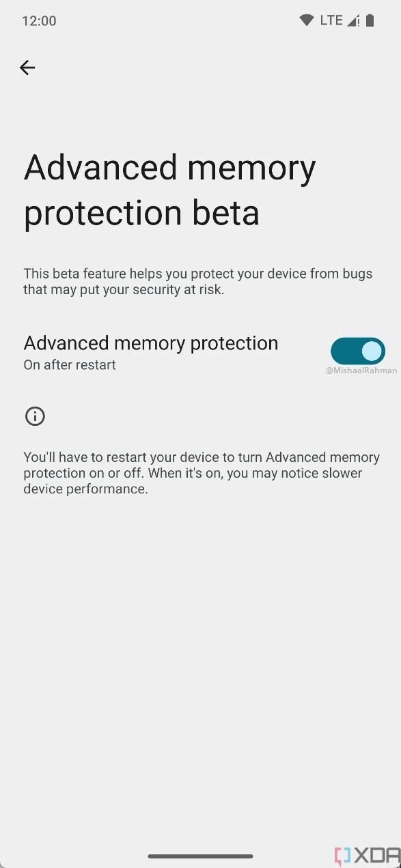The height and width of the screenshot is (868, 401).
Task: Tap the 'slower device performance' warning text
Action: (x=193, y=481)
